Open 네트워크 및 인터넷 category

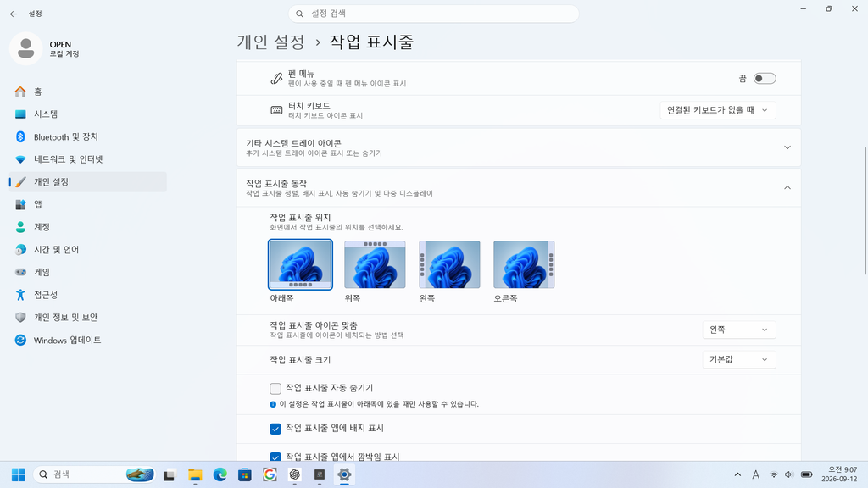tap(87, 159)
